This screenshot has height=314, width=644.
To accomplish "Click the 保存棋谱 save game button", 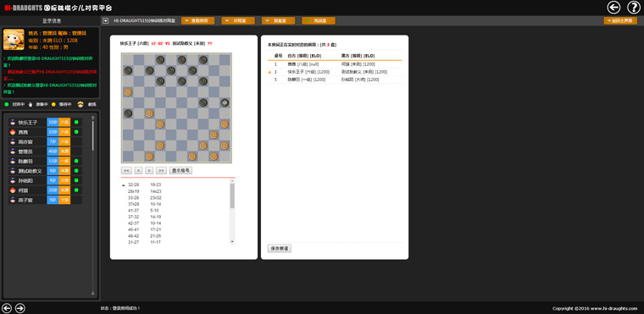I will tap(280, 248).
